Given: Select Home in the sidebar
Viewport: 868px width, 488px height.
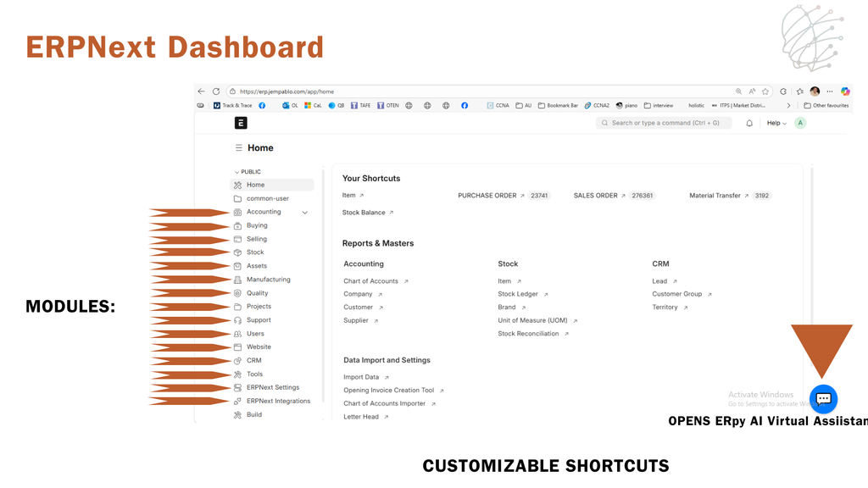Looking at the screenshot, I should click(x=272, y=185).
